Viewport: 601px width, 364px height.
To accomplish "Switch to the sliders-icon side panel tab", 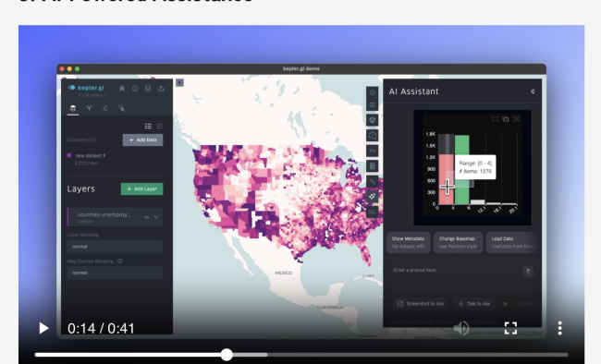I will tap(105, 108).
